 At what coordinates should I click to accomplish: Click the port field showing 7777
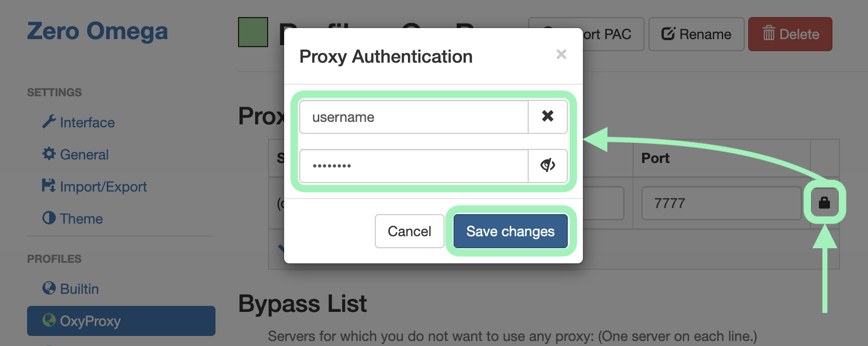(721, 203)
